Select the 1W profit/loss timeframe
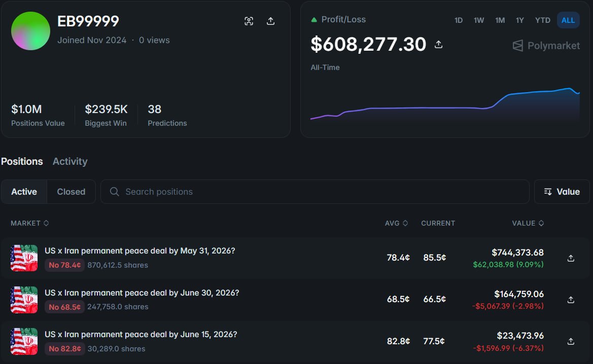The width and height of the screenshot is (593, 364). point(479,20)
